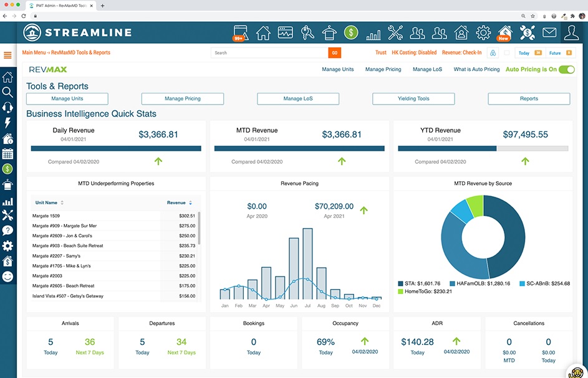
Task: Open the Yielding Tools button
Action: point(413,98)
